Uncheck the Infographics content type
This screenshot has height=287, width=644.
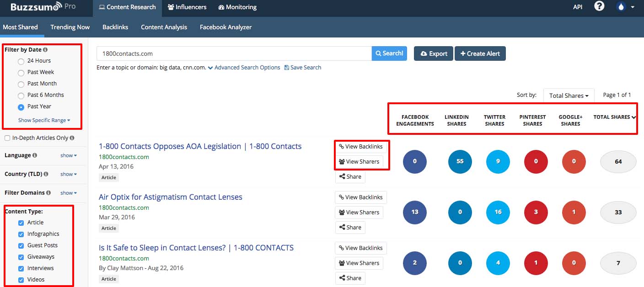(21, 234)
